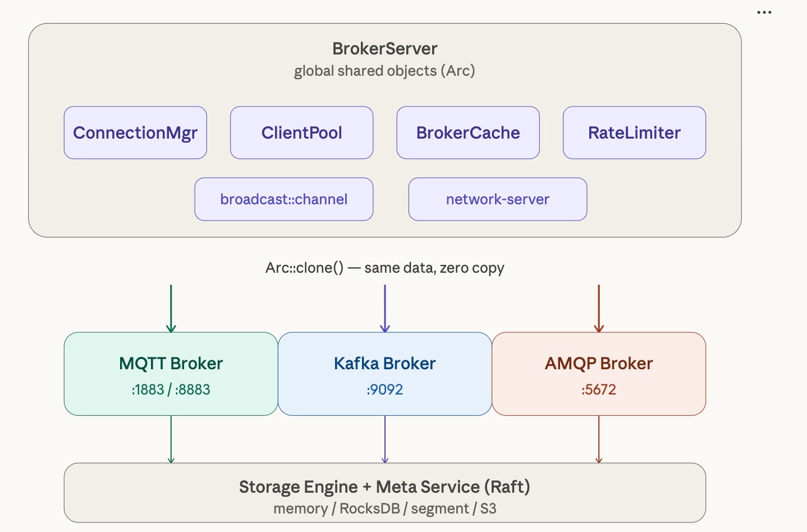Select the Storage Engine + Meta Service box
Viewport: 807px width, 532px height.
(x=385, y=493)
